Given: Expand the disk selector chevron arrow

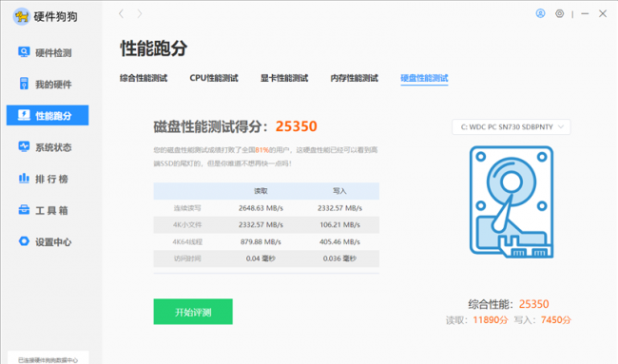Looking at the screenshot, I should [561, 126].
